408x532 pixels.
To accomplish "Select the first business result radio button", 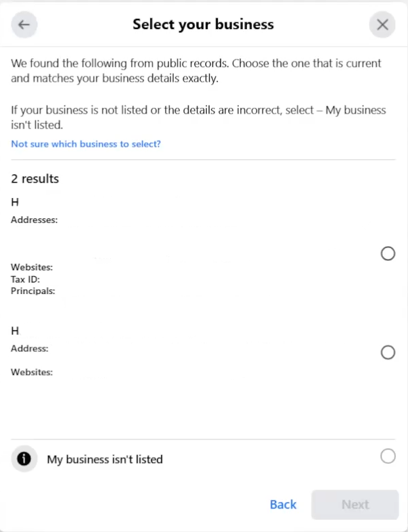I will (388, 253).
